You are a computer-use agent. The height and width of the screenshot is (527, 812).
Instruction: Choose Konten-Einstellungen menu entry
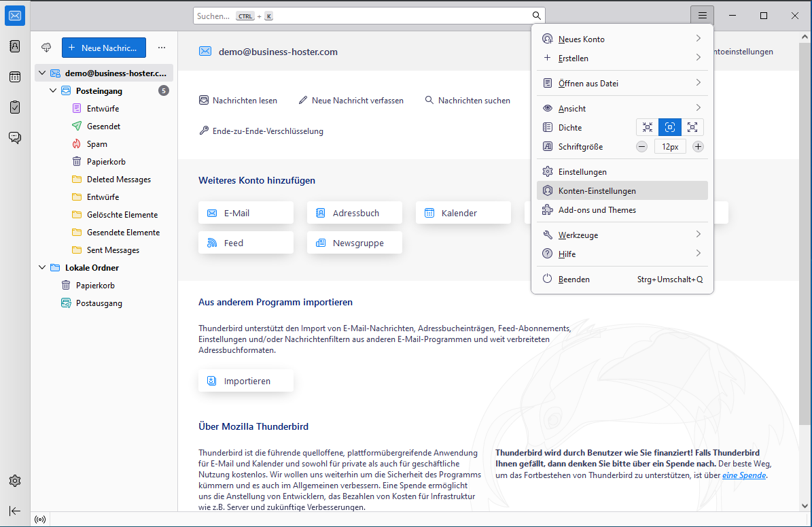pyautogui.click(x=622, y=190)
